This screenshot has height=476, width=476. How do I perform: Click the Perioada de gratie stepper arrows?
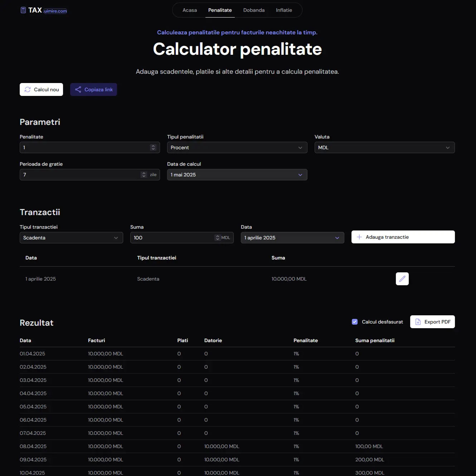click(144, 175)
